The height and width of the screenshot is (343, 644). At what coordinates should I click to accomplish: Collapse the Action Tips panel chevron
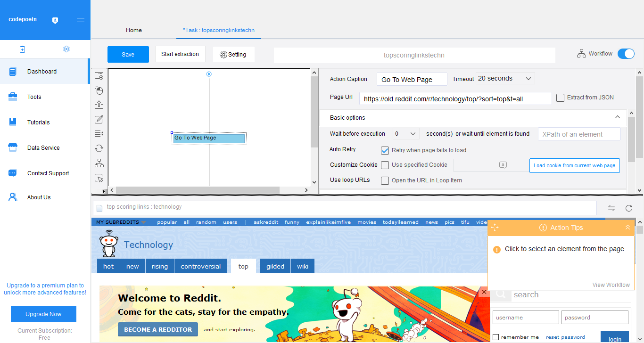coord(627,228)
